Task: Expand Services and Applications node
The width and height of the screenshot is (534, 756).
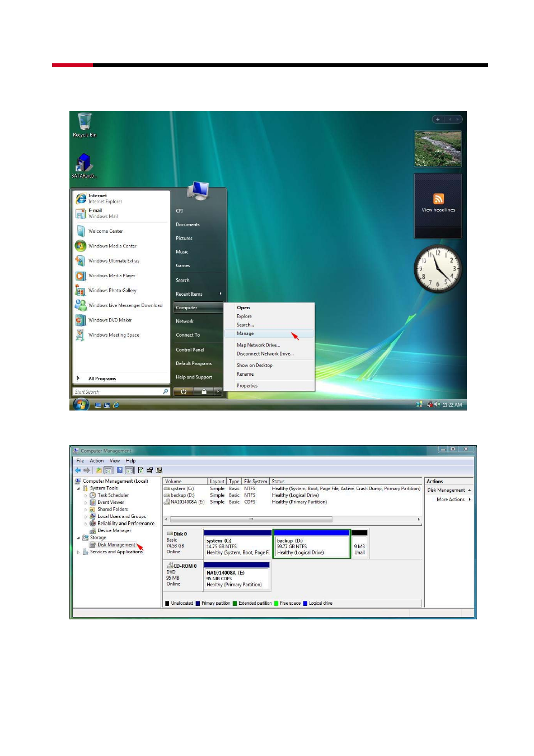Action: point(78,552)
